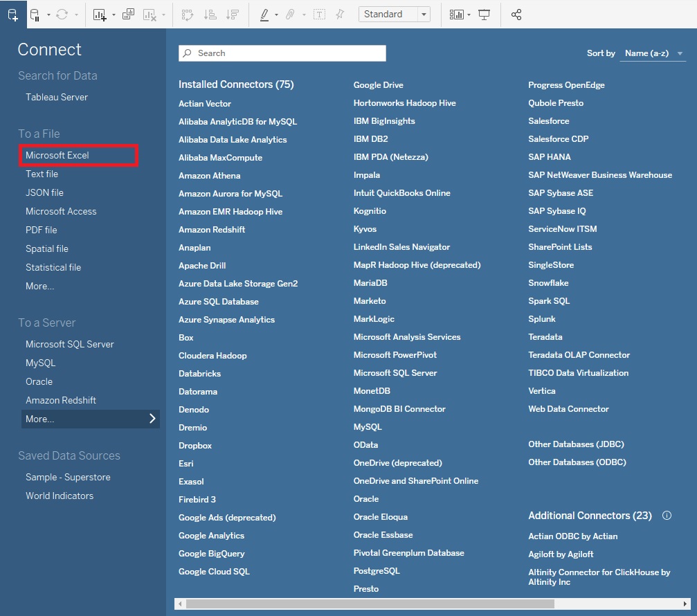This screenshot has height=616, width=697.
Task: Click the info icon beside Additional Connectors
Action: tap(667, 516)
